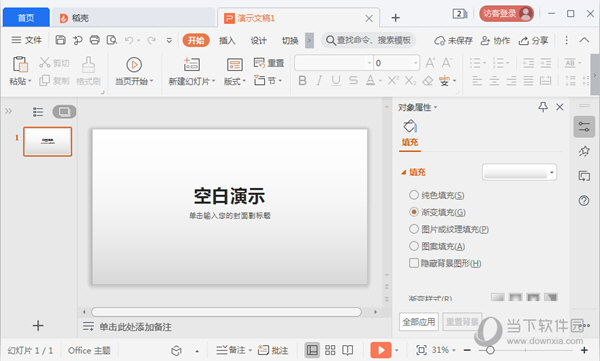Decrease font size with smaller A
The height and width of the screenshot is (361, 600).
click(x=447, y=63)
